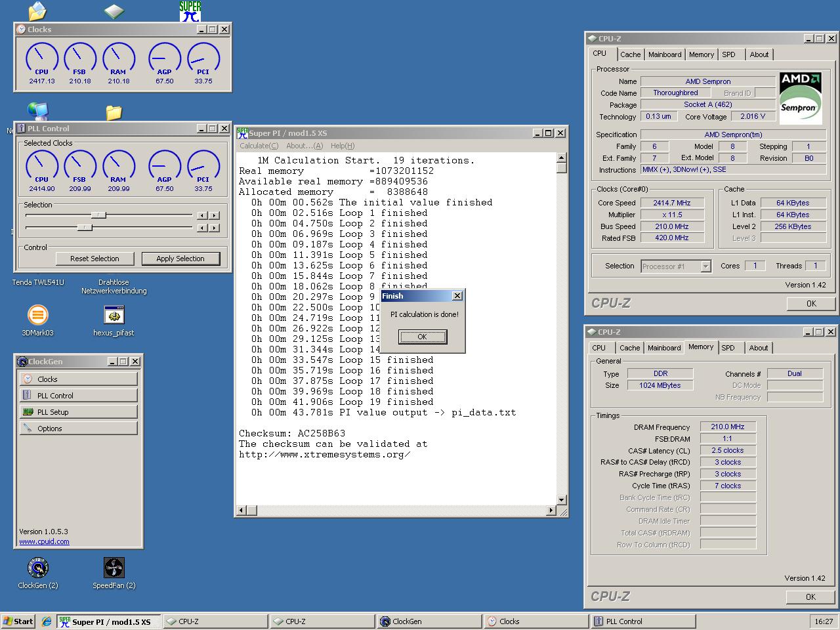The image size is (840, 630).
Task: Open the drive icon at top of desktop
Action: pyautogui.click(x=114, y=11)
